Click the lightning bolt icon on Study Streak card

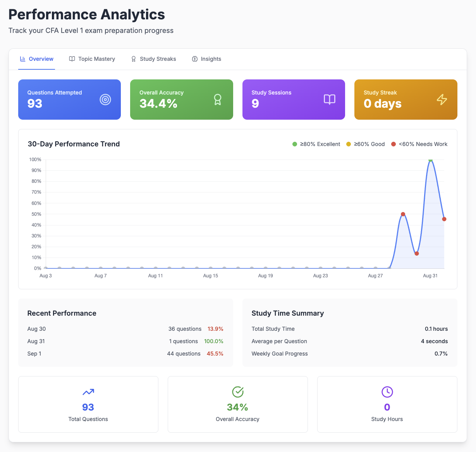pyautogui.click(x=442, y=99)
